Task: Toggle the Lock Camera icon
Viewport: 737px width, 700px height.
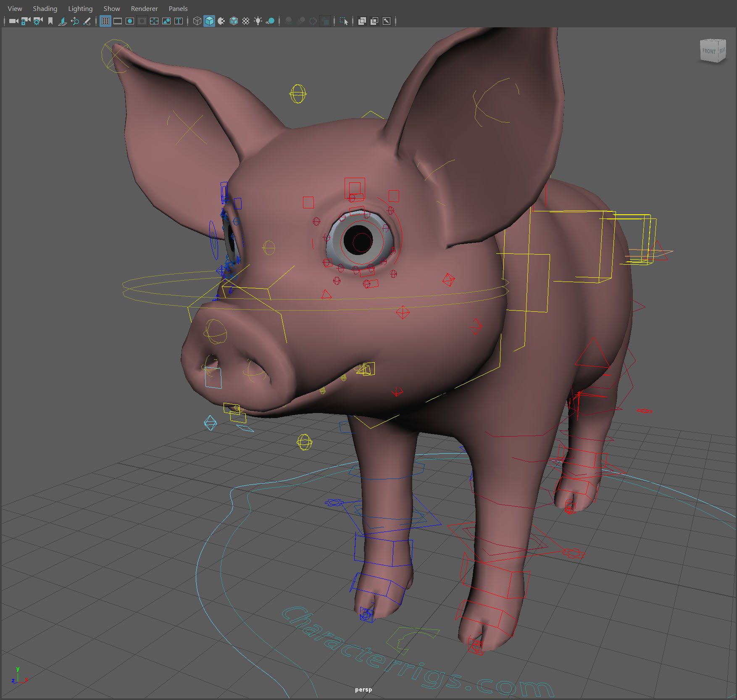Action: click(x=26, y=21)
